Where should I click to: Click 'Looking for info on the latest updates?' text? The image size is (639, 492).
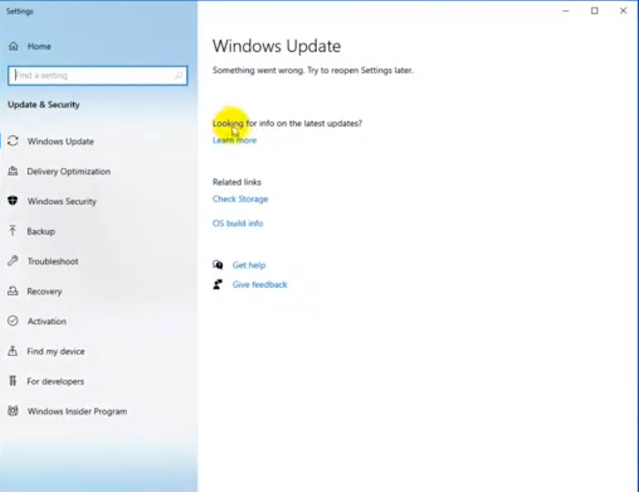(287, 123)
